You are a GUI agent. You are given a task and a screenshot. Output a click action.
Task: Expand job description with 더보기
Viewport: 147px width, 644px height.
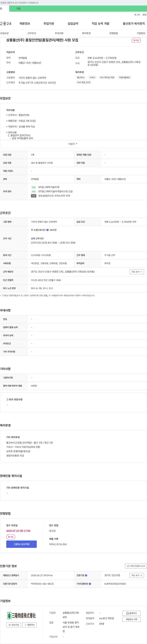coord(73,144)
